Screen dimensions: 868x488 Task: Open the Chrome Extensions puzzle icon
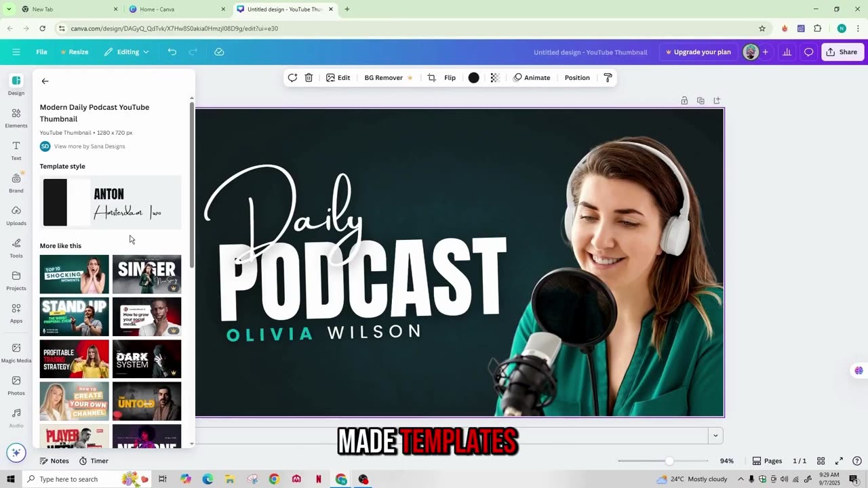817,28
